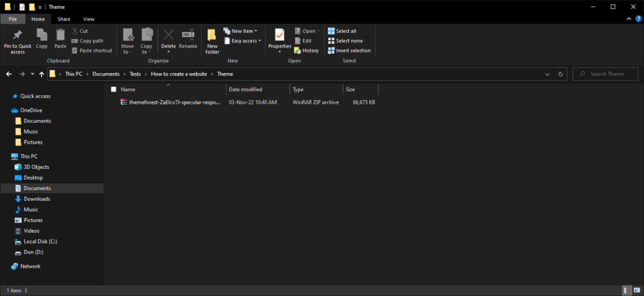Click Pin to Quick access icon
Image resolution: width=644 pixels, height=296 pixels.
(18, 35)
